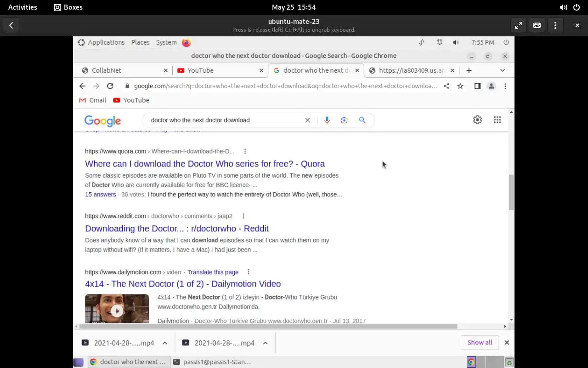Image resolution: width=588 pixels, height=368 pixels.
Task: Open Reddit Downloading the Doctor result
Action: (x=177, y=229)
